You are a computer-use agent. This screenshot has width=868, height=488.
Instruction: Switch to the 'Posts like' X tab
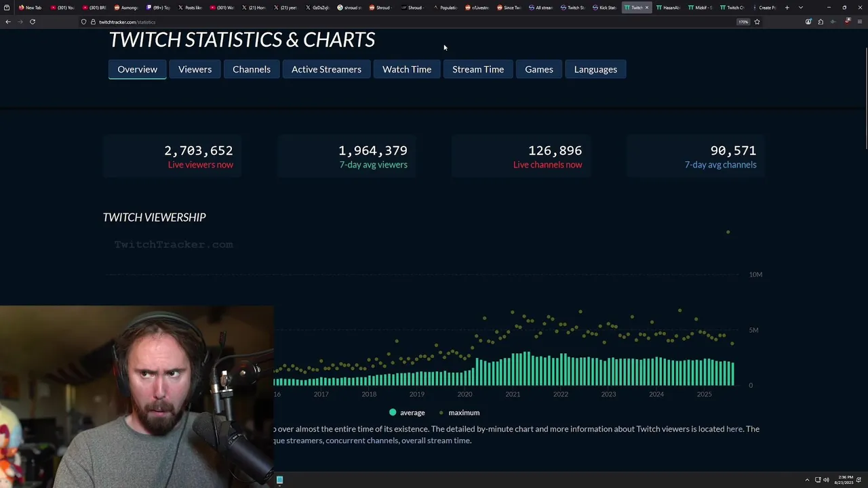[x=191, y=7]
